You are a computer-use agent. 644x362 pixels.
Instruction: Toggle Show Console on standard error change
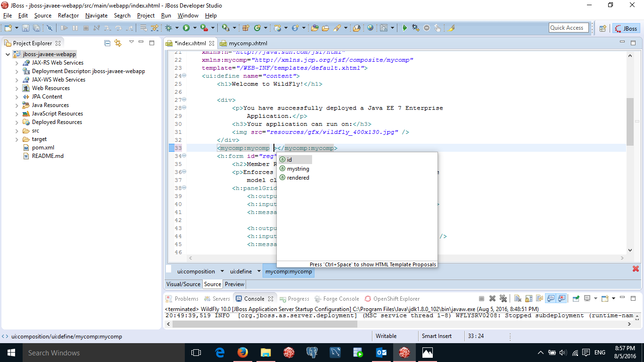tap(561, 298)
